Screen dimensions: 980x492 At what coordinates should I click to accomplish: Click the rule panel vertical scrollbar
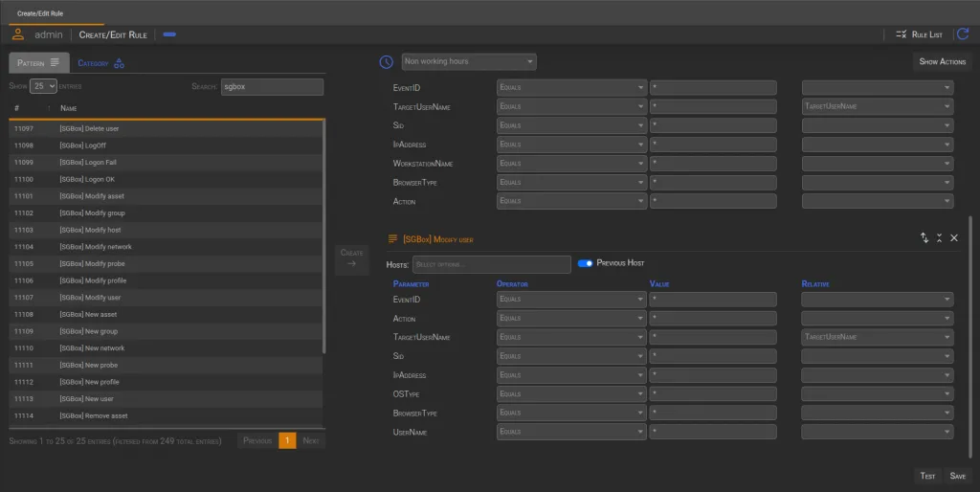click(970, 338)
